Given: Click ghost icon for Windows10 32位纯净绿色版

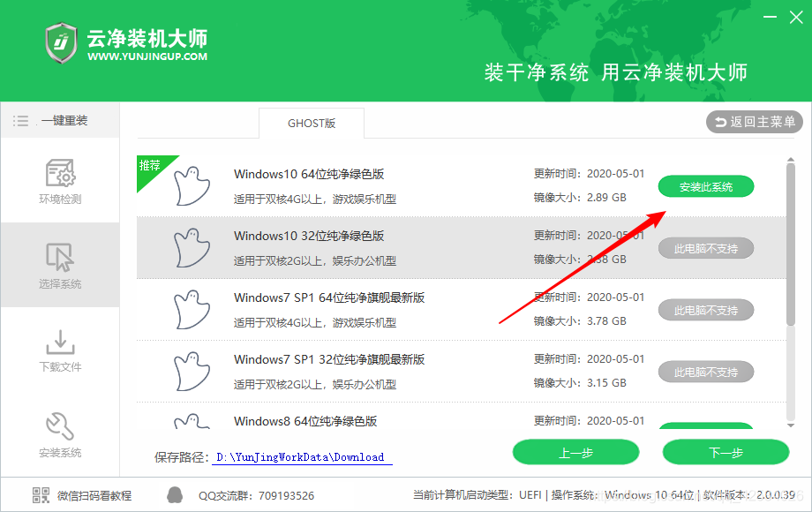Looking at the screenshot, I should coord(192,247).
